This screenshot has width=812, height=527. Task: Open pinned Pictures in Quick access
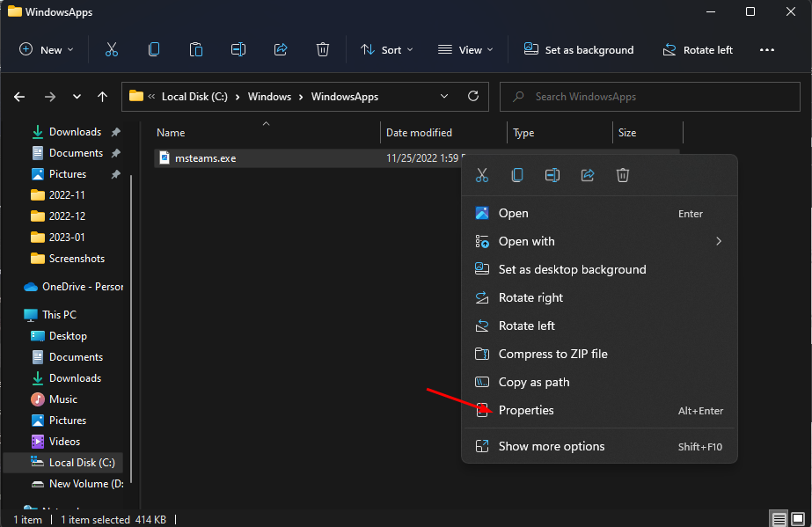75,174
